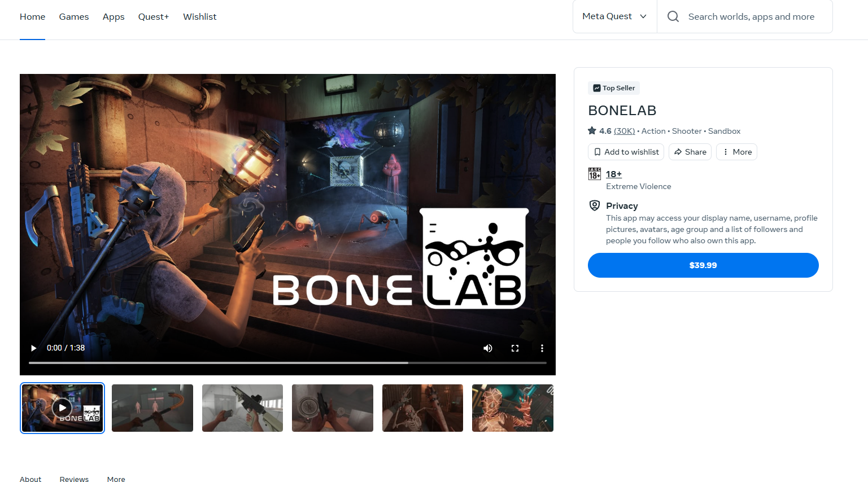The image size is (868, 482).
Task: Click the 'Shooter' genre text
Action: [687, 131]
